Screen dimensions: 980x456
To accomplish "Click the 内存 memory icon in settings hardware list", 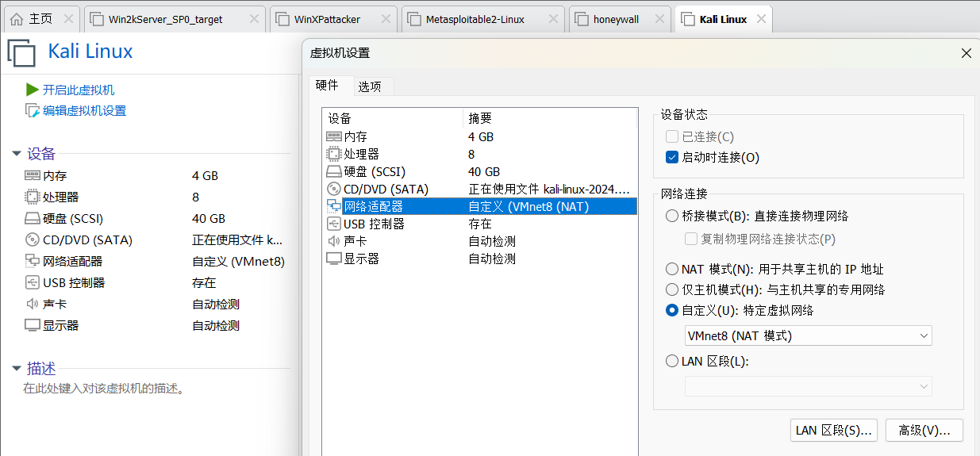I will 333,136.
